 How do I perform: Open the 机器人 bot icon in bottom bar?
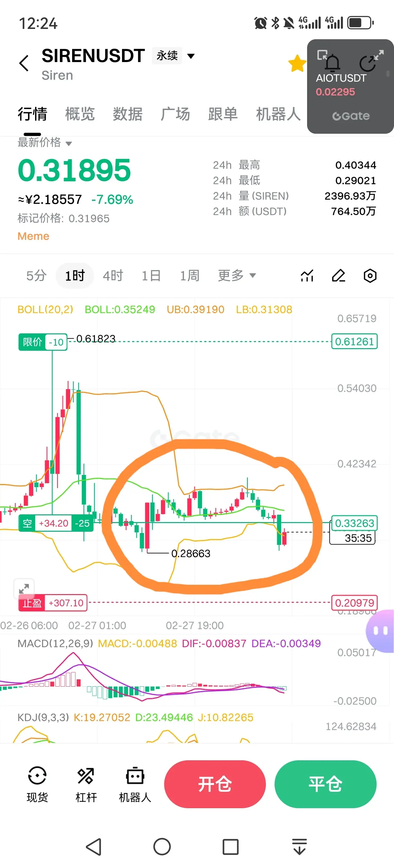tap(135, 785)
